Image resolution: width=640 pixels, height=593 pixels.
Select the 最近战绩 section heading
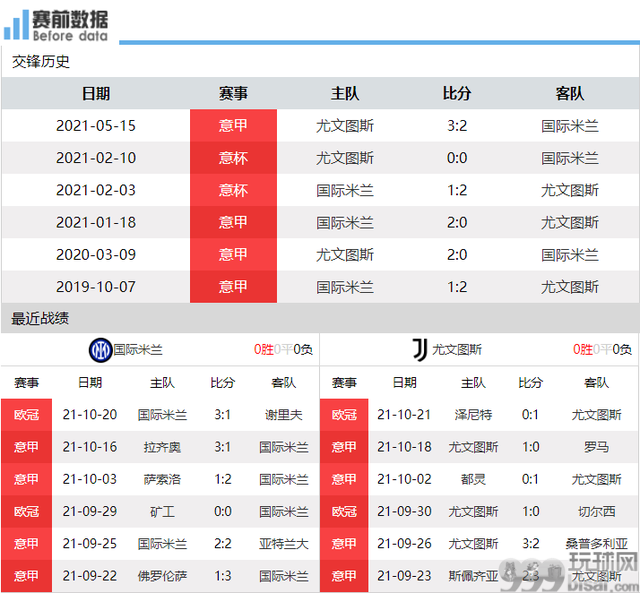coord(40,319)
